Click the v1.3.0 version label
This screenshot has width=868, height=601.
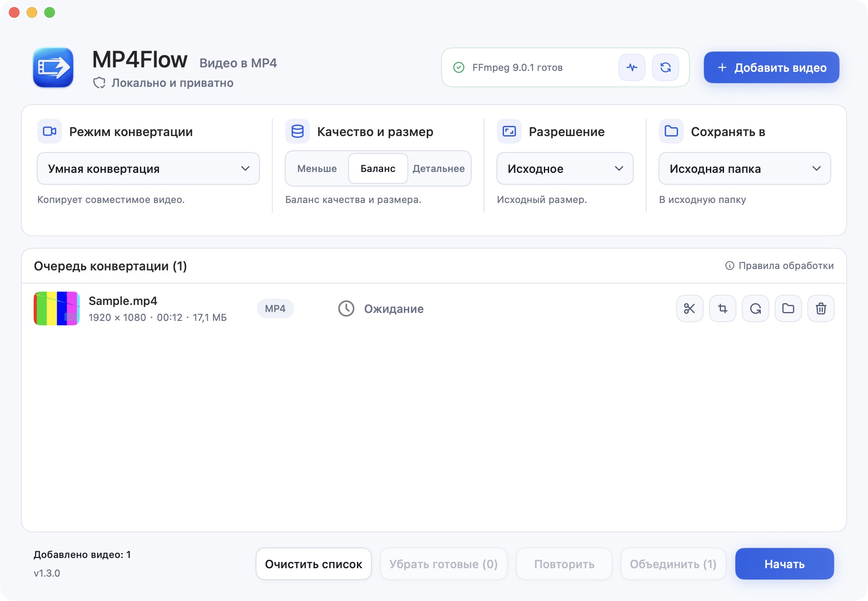(47, 573)
